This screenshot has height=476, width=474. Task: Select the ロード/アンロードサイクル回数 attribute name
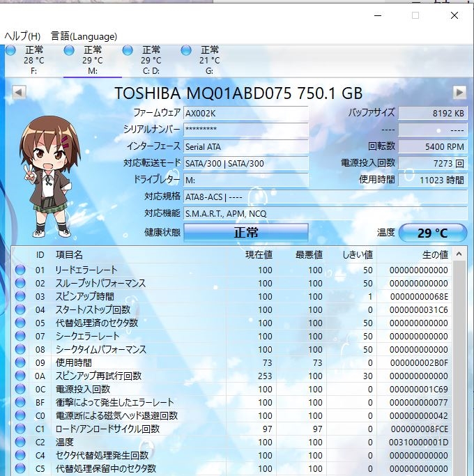coord(107,429)
